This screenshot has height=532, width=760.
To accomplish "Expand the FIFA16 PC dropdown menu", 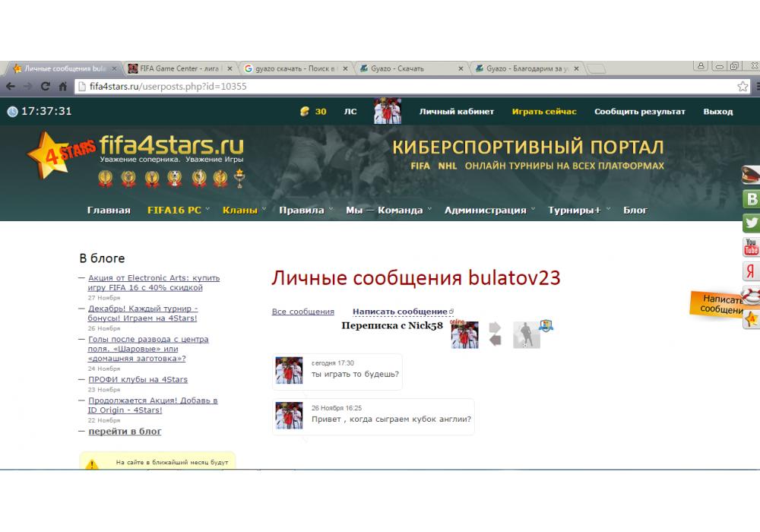I will [178, 211].
